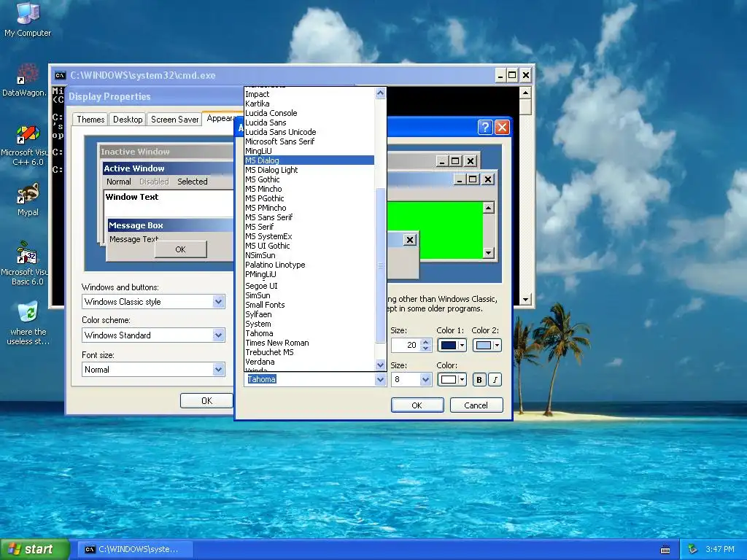
Task: Select the Impact font
Action: [309, 94]
